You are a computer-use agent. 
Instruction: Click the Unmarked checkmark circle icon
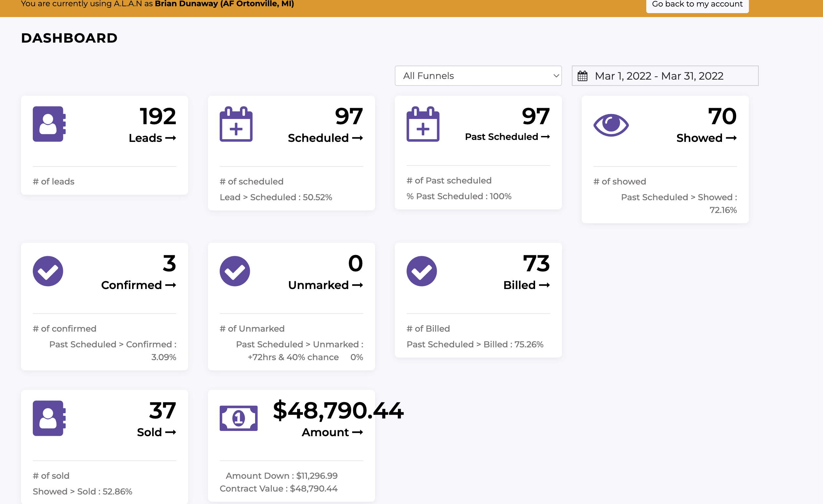tap(234, 271)
